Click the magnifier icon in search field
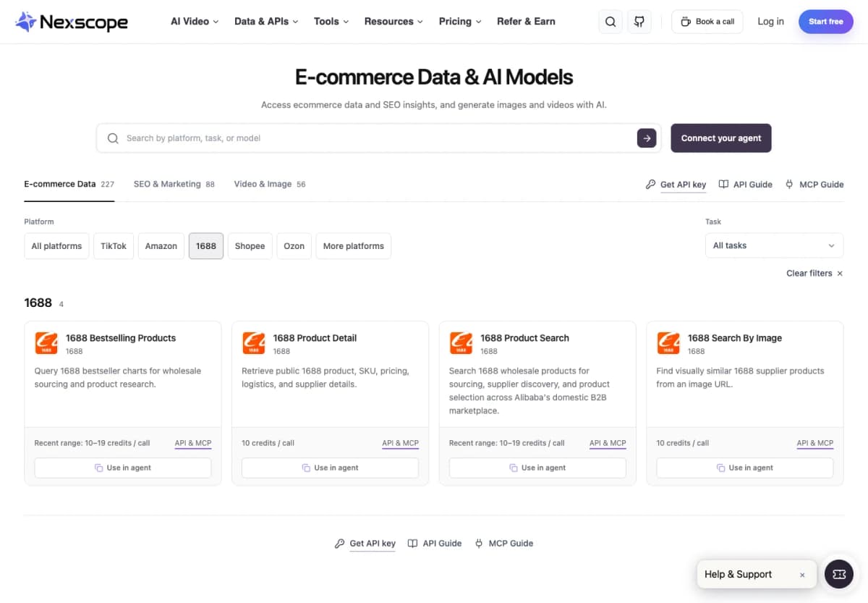 pos(113,138)
